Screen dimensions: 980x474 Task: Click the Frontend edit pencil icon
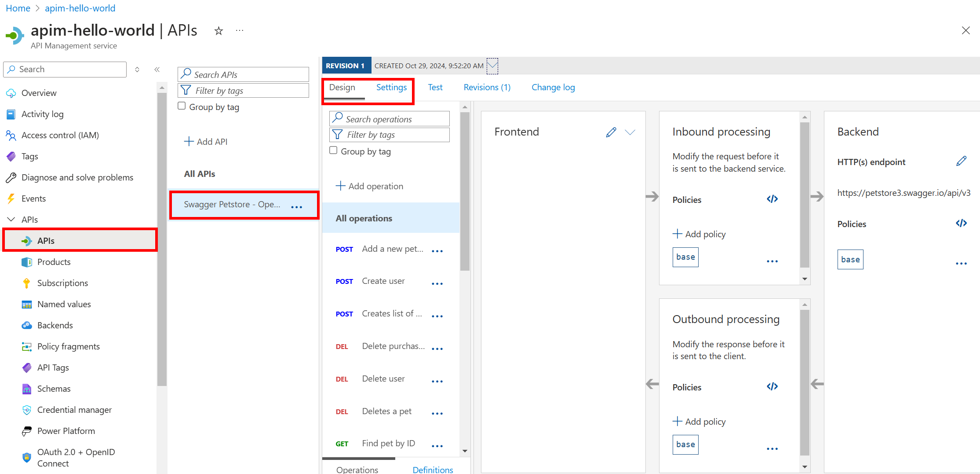tap(611, 132)
